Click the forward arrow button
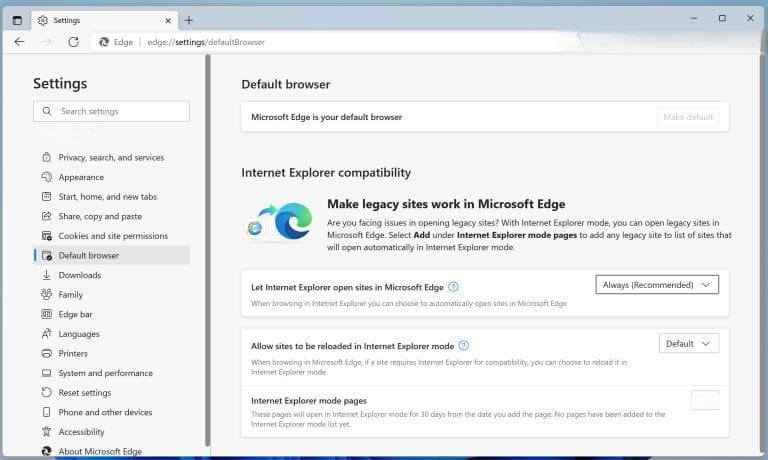This screenshot has height=460, width=768. [47, 42]
